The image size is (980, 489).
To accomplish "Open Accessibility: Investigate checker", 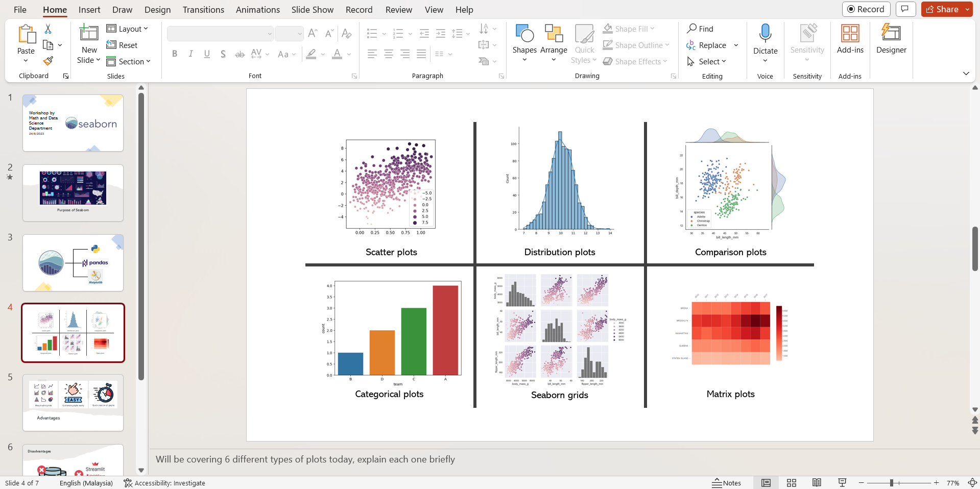I will (164, 483).
